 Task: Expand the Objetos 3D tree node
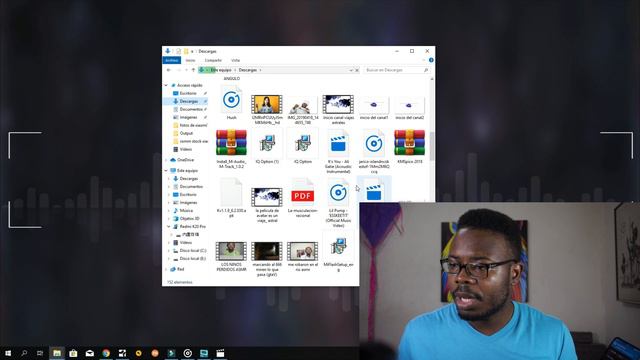click(169, 219)
